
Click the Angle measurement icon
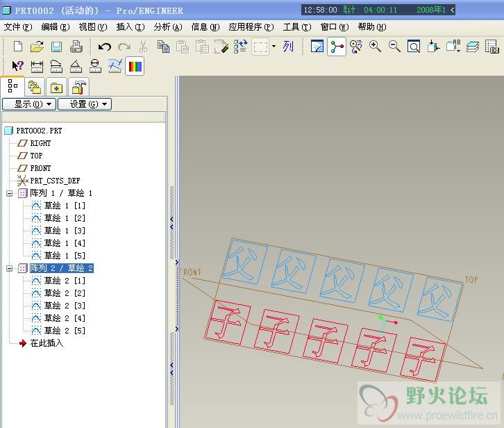[76, 66]
